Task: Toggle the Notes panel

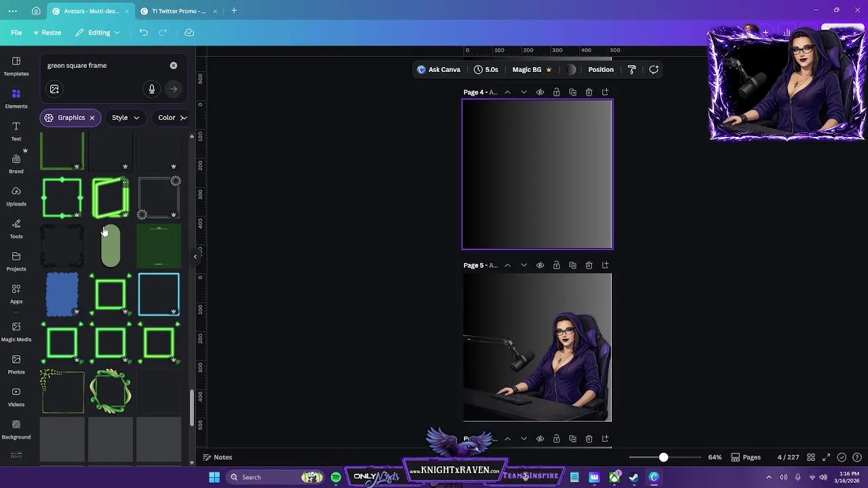Action: click(218, 457)
